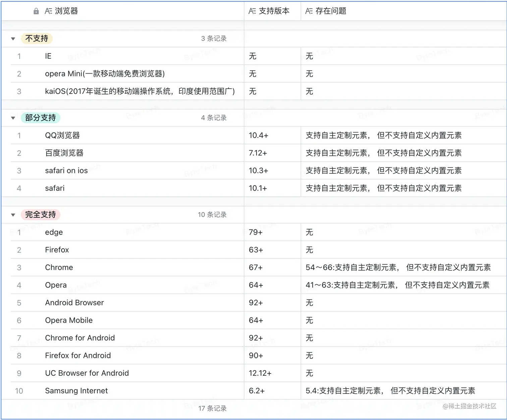This screenshot has width=507, height=420.
Task: Click the 6.2+ version cell
Action: click(x=273, y=391)
